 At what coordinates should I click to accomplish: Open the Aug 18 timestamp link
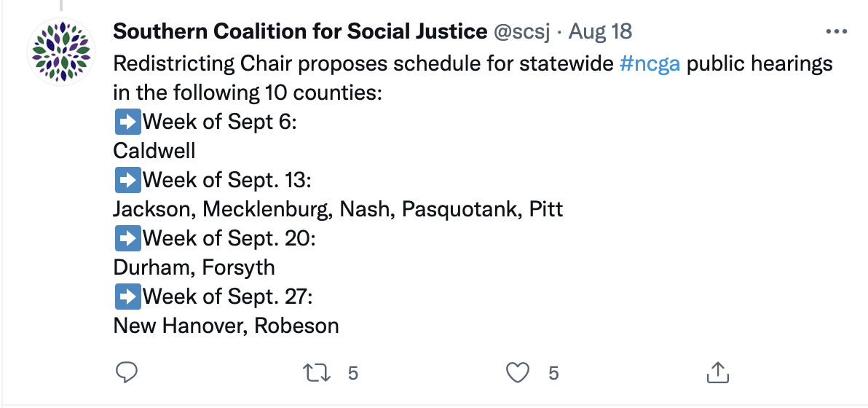click(601, 31)
